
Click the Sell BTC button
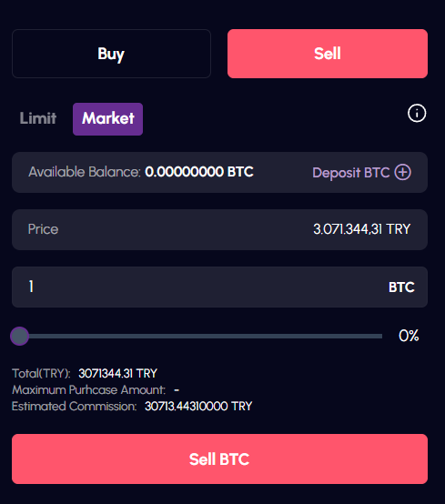tap(219, 459)
